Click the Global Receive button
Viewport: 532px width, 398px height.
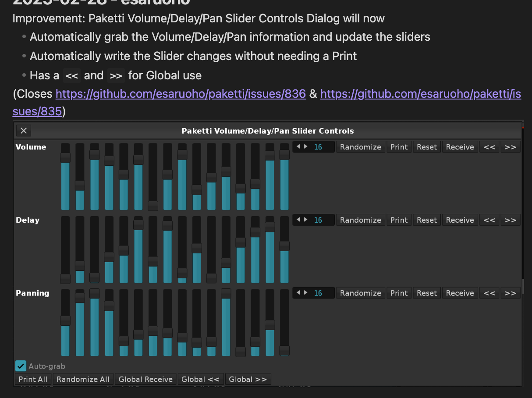[x=146, y=379]
